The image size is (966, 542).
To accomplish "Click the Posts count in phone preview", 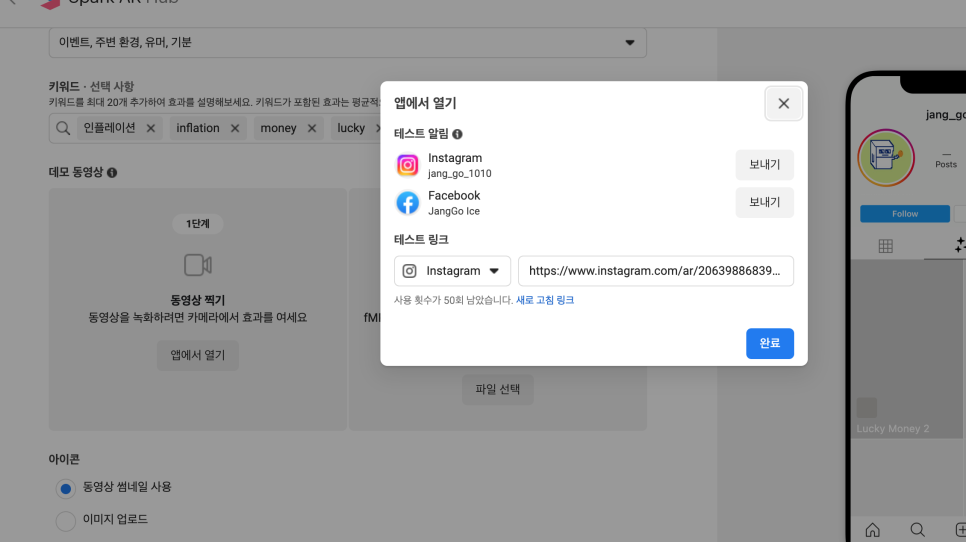I will point(946,159).
